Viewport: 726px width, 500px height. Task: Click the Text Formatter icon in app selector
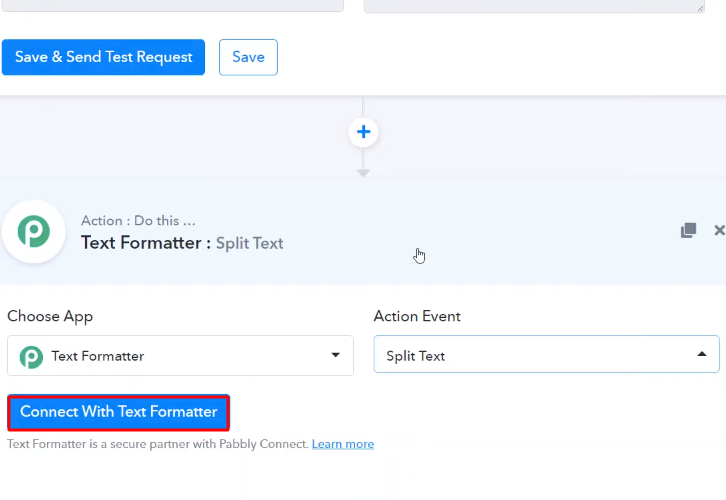[x=31, y=356]
